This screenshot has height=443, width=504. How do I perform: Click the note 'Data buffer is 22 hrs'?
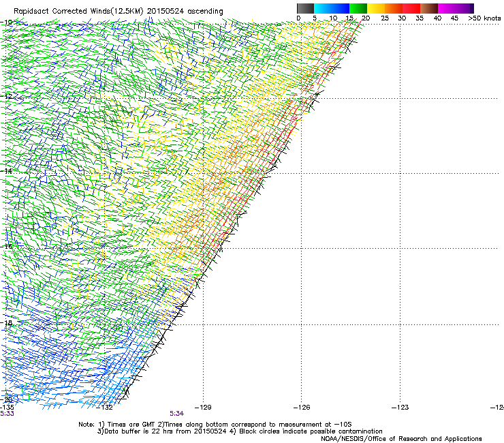138,431
